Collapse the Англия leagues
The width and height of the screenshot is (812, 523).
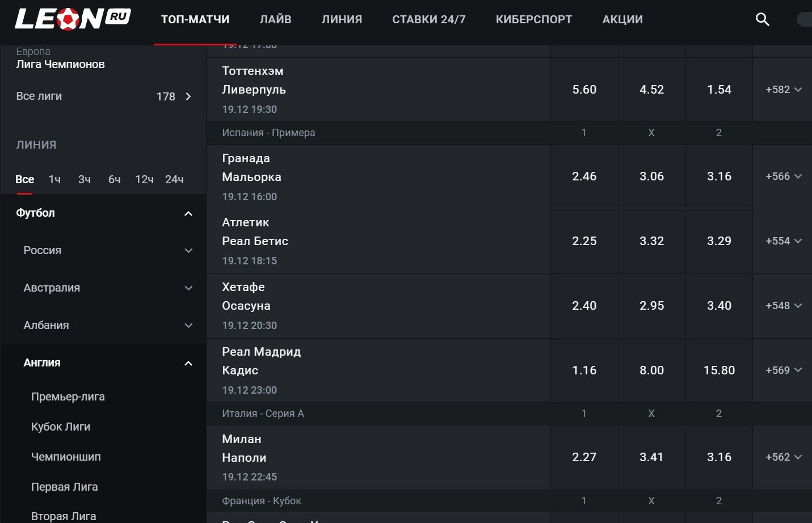click(103, 362)
